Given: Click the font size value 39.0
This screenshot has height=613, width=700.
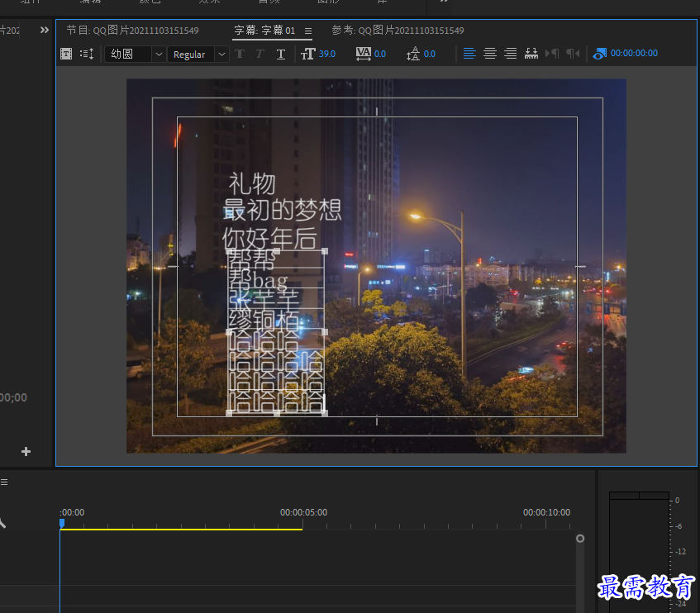Looking at the screenshot, I should 326,54.
